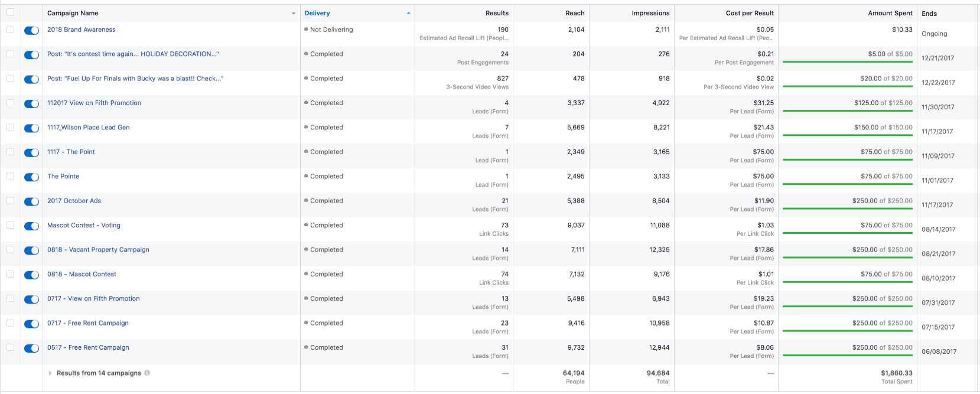
Task: Open the "It's contest time again" post campaign
Action: pyautogui.click(x=133, y=54)
